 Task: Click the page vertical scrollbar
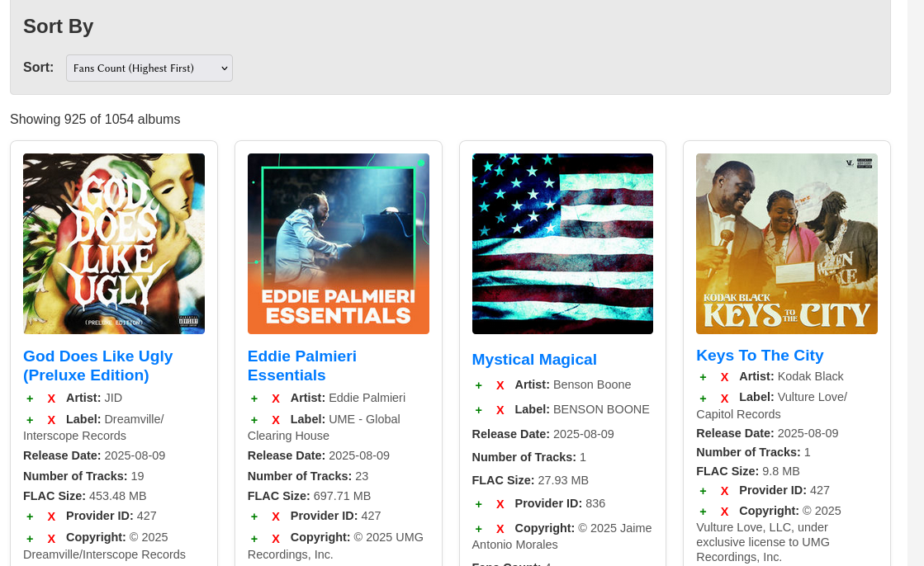(x=916, y=283)
